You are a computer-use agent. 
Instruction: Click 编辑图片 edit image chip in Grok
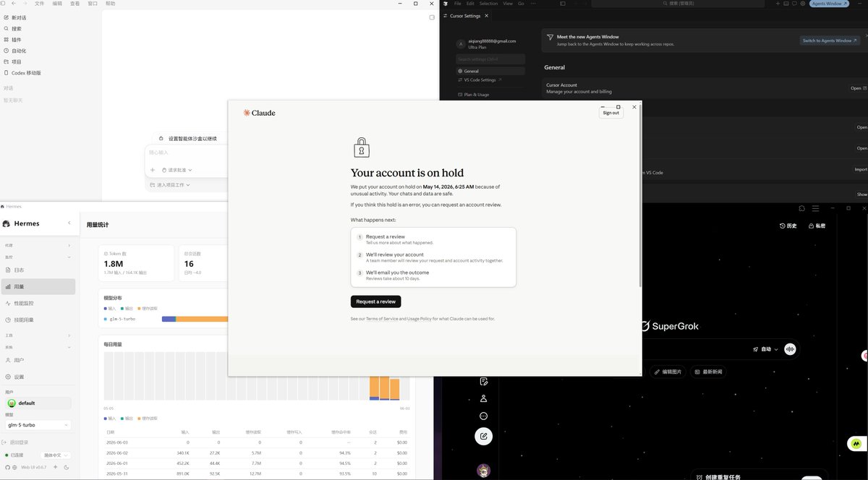(668, 372)
